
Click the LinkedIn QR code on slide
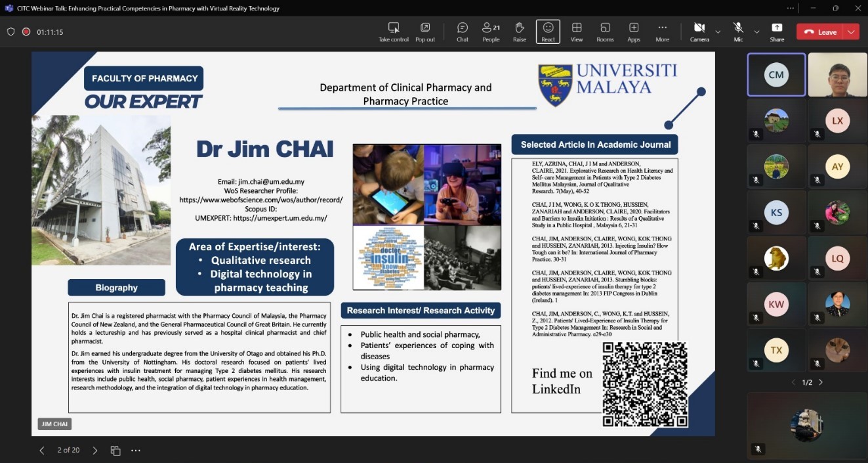coord(645,385)
